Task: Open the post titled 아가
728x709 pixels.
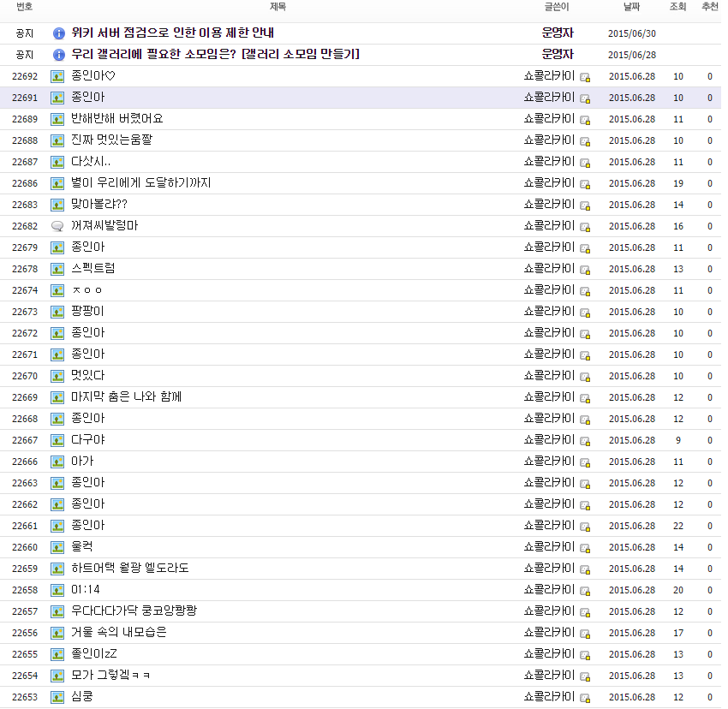Action: [x=82, y=461]
